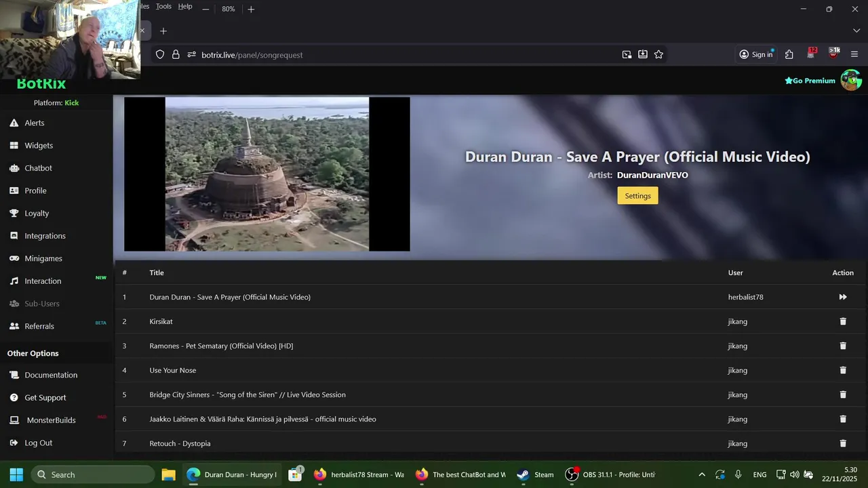This screenshot has width=868, height=488.
Task: Open the volume tray icon
Action: (x=795, y=474)
